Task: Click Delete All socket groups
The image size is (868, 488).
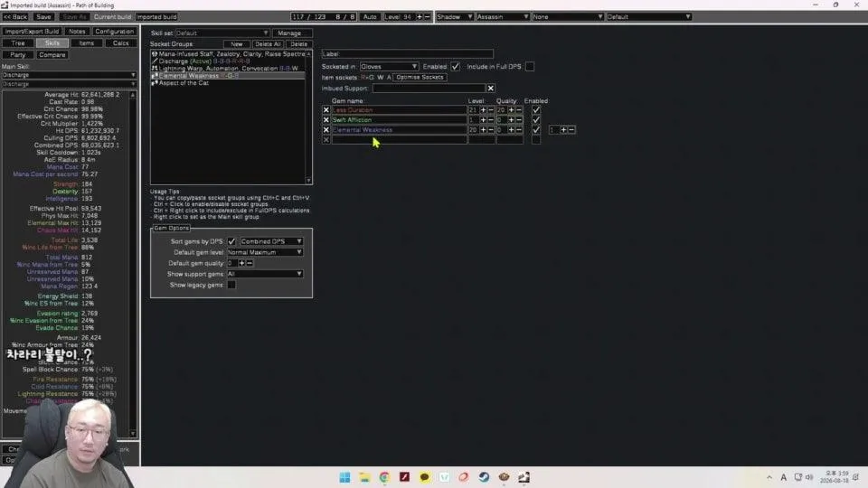Action: 268,43
